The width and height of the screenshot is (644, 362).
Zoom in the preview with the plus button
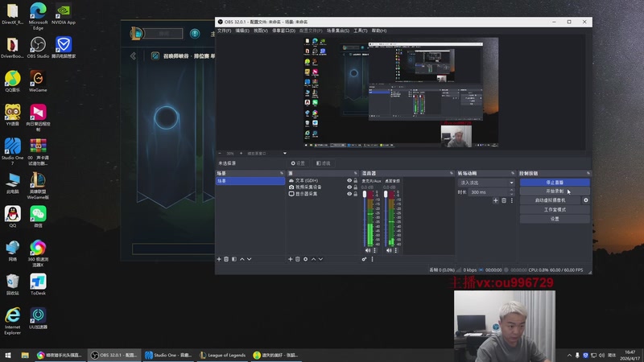coord(241,154)
